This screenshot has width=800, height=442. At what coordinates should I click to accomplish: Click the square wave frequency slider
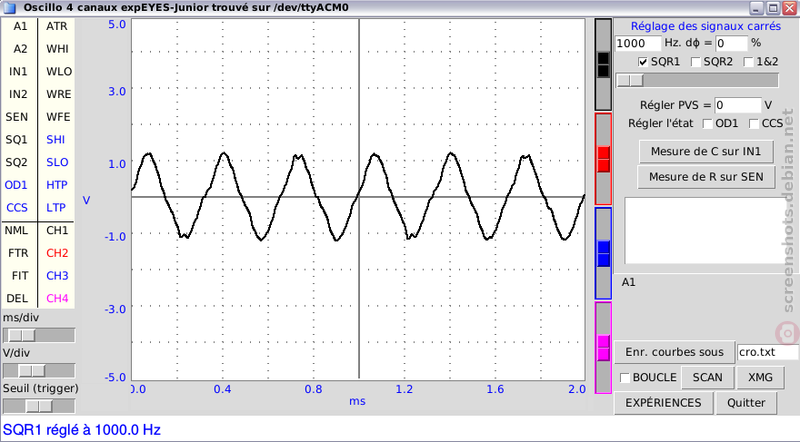[x=697, y=81]
